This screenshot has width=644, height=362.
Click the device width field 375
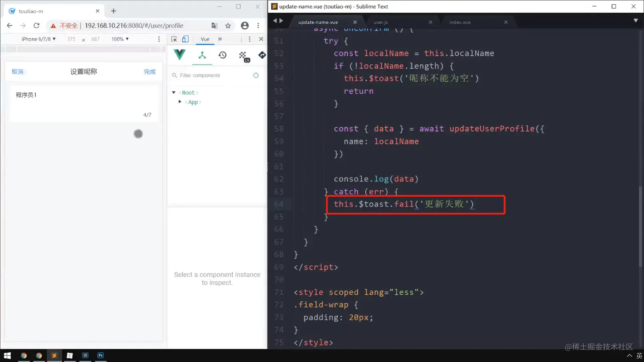click(x=71, y=39)
